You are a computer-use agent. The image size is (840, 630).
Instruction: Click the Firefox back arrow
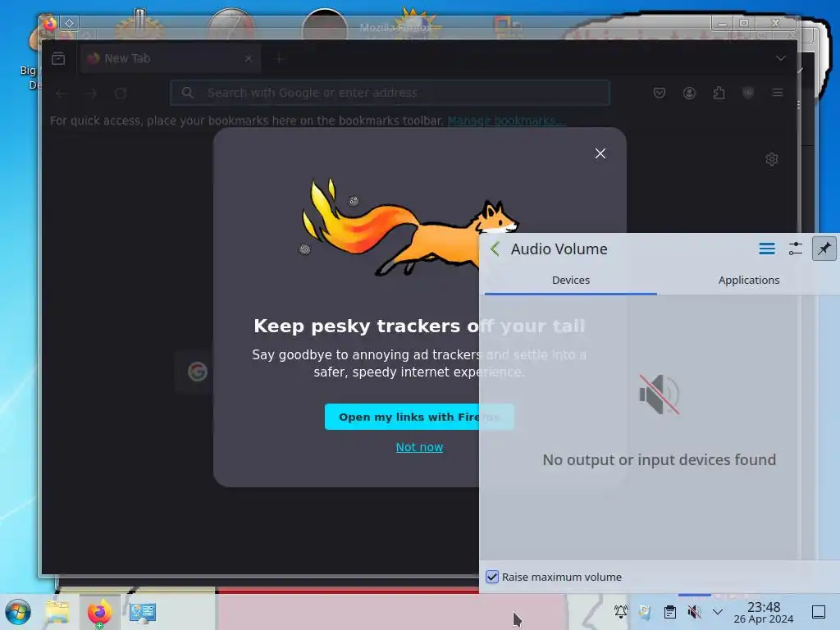point(62,94)
